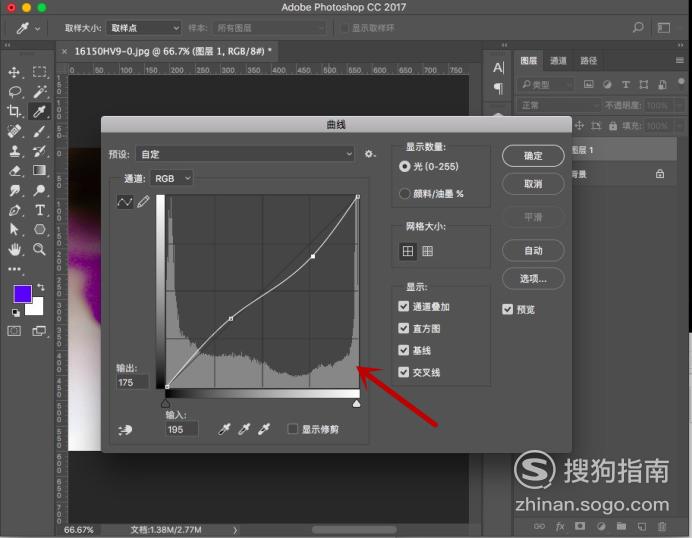Pick the white point eyedropper
Viewport: 692px width, 538px height.
264,429
